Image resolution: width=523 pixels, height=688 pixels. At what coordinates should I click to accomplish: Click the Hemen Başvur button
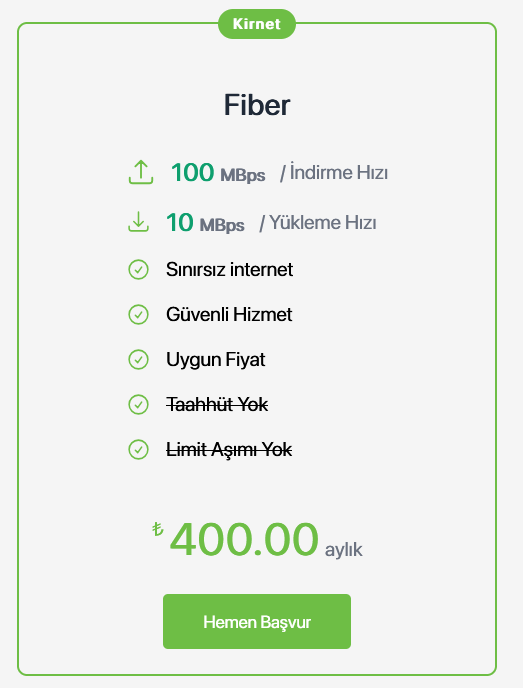coord(257,621)
